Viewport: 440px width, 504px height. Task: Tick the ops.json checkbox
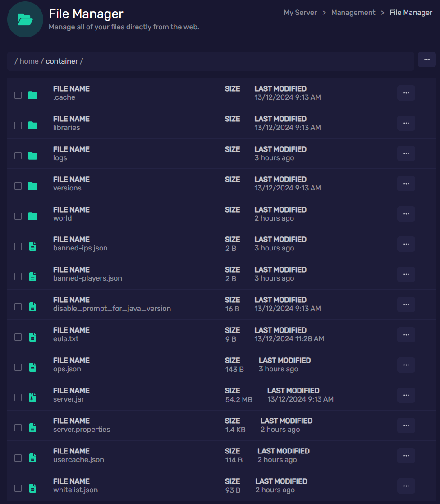[x=18, y=367]
